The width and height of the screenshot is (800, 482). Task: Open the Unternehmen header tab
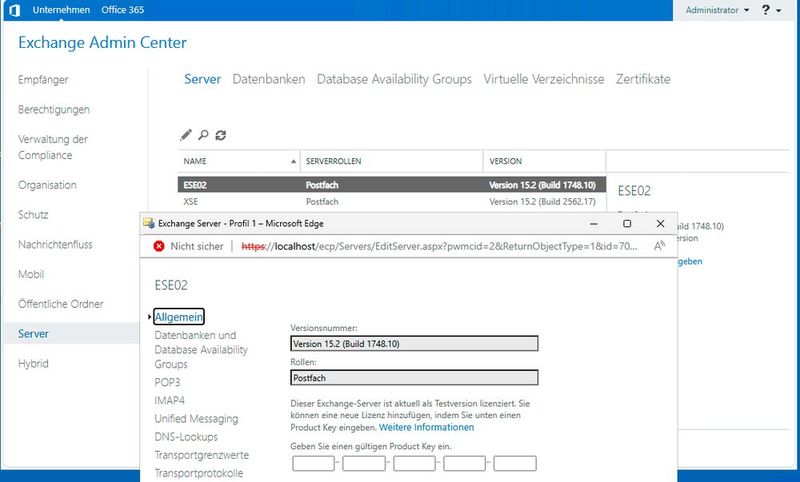click(61, 10)
